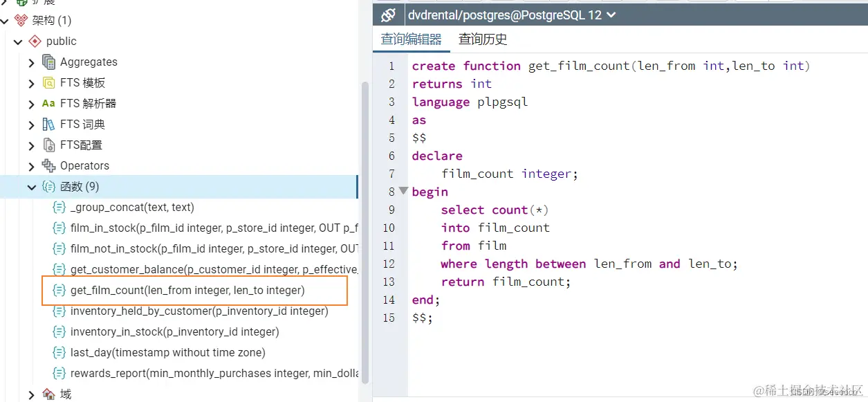The image size is (868, 402).
Task: Click 'from film' on line 11
Action: click(474, 246)
